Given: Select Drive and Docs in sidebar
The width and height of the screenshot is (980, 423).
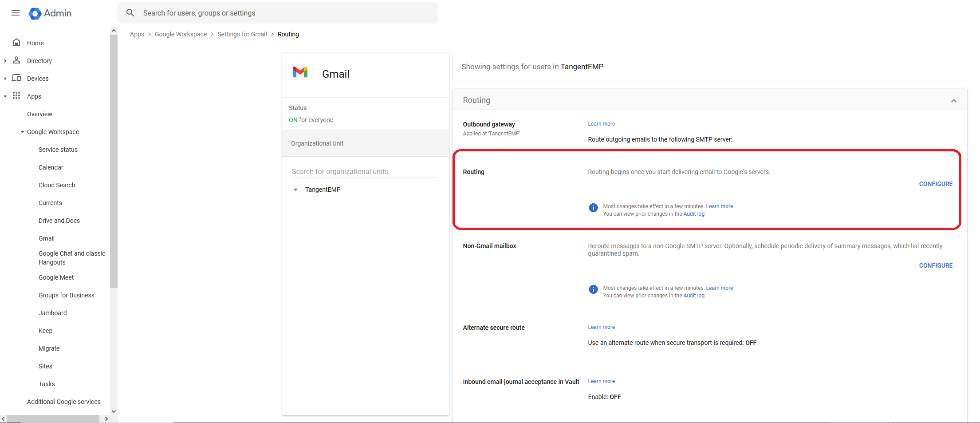Looking at the screenshot, I should click(59, 221).
